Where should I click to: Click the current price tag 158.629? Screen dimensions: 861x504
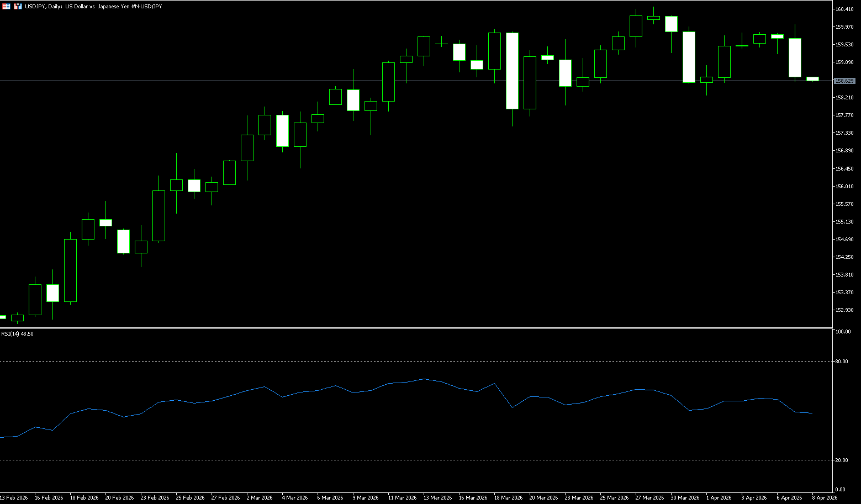844,81
